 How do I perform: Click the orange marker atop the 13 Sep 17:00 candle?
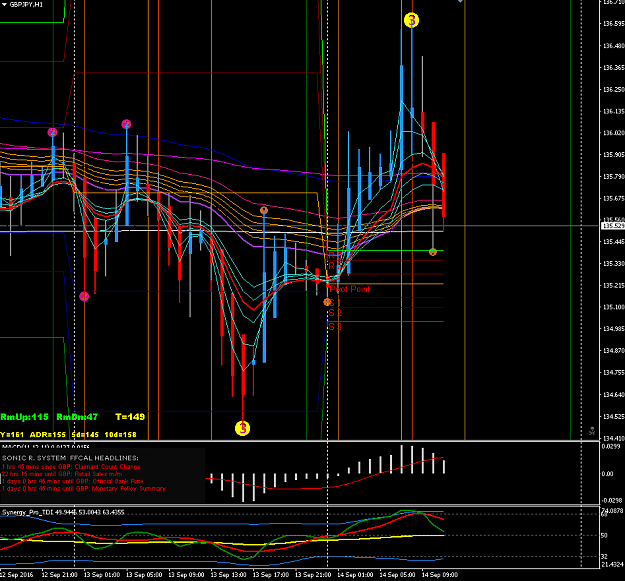tap(264, 210)
